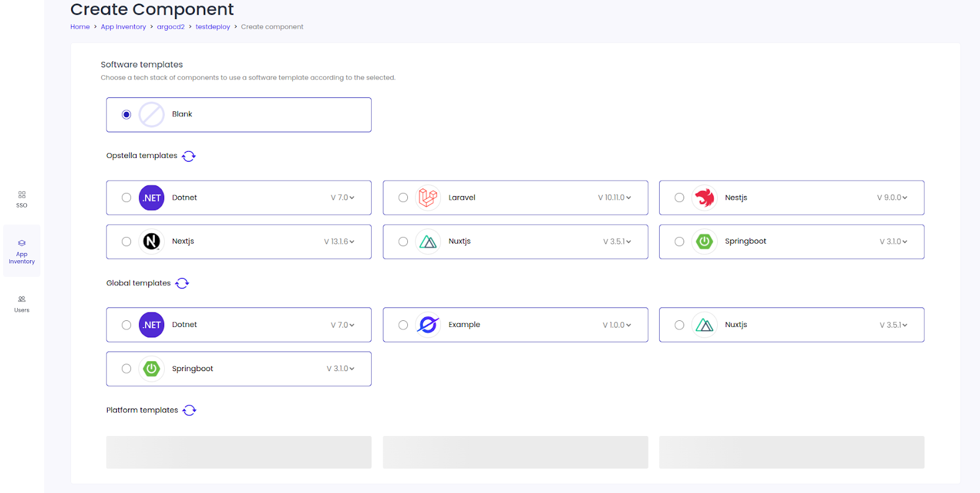Click the Springboot logo in Opstella templates

(704, 241)
